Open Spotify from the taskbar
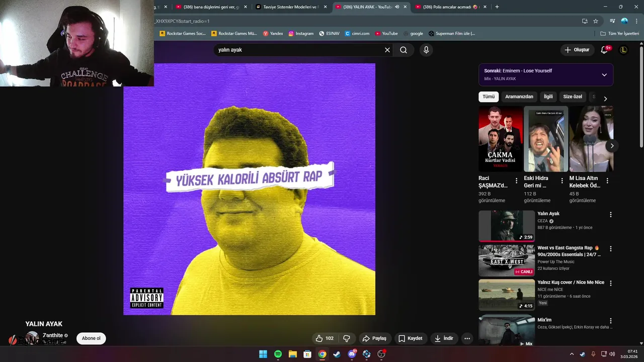This screenshot has width=644, height=362. pyautogui.click(x=278, y=354)
